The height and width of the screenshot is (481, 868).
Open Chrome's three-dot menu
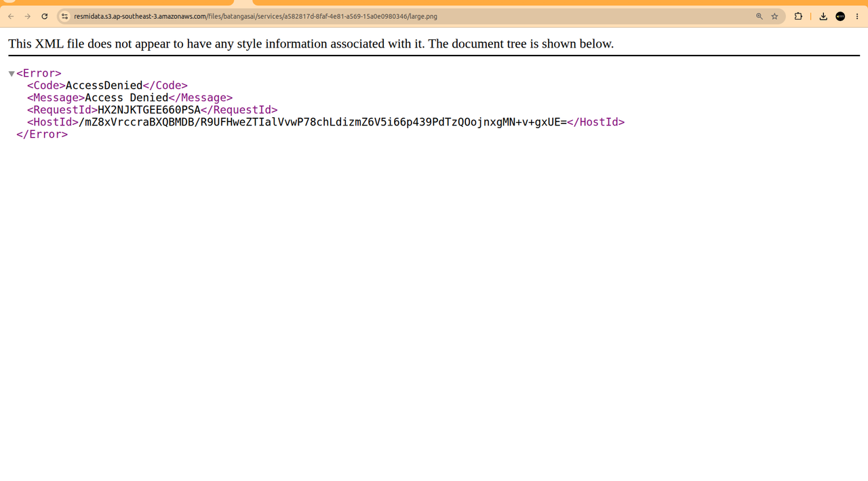coord(857,16)
